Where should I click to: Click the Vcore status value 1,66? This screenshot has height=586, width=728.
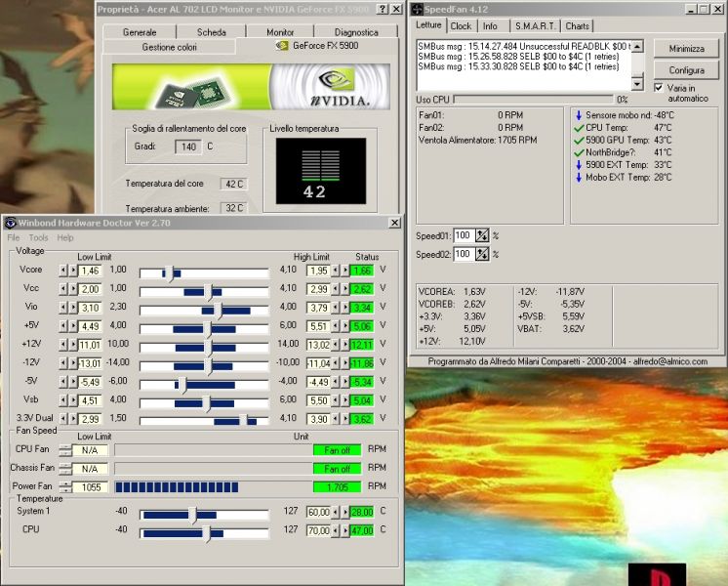click(362, 271)
